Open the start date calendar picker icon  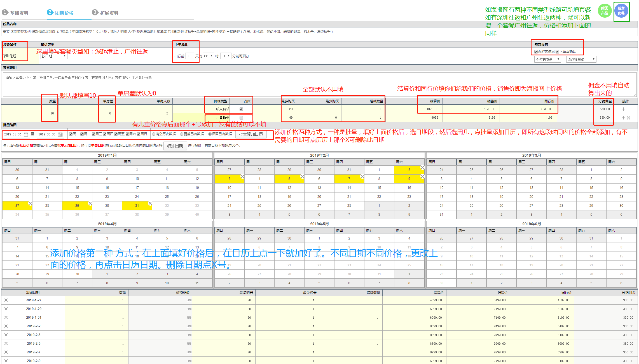[26, 134]
